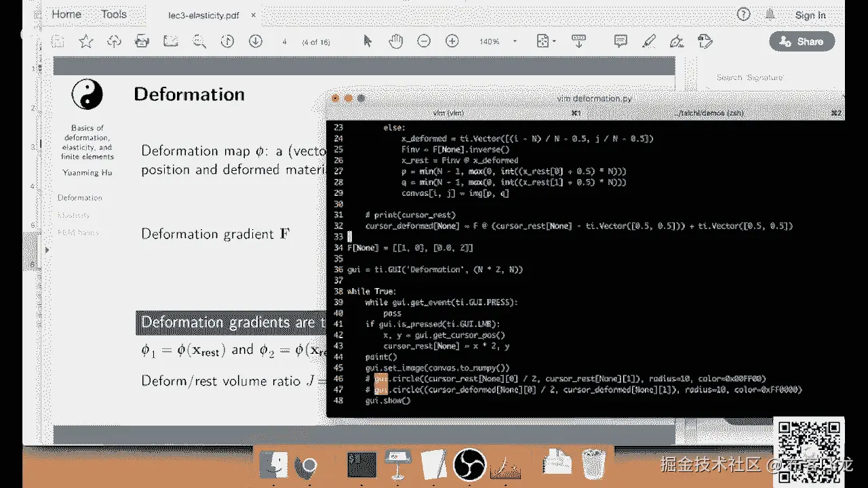
Task: Switch to the vim (vim) terminal tab
Action: click(448, 113)
